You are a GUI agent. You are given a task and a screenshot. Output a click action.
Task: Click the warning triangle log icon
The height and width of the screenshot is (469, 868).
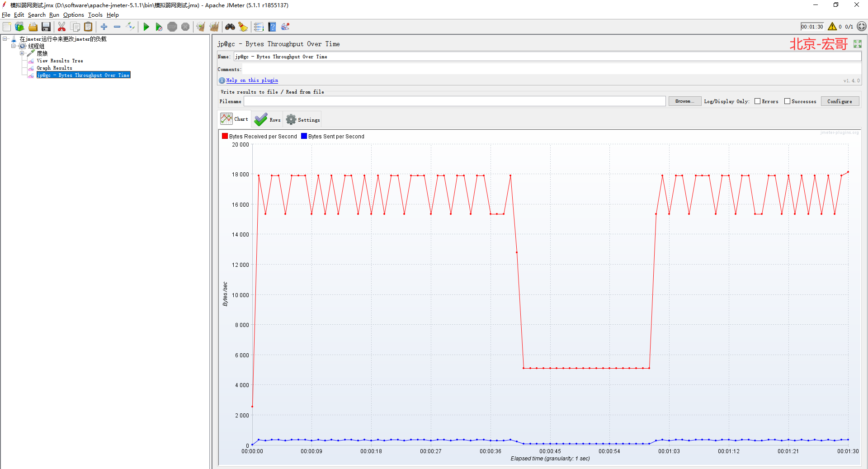tap(832, 27)
